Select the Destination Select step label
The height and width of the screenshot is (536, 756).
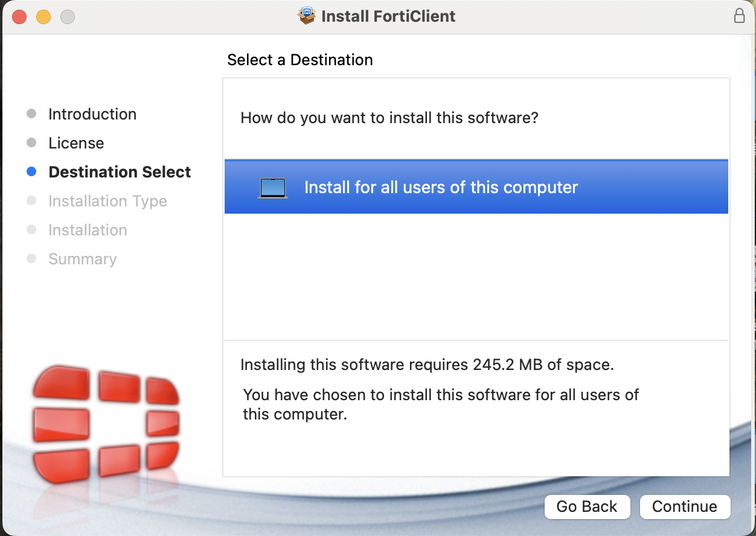tap(120, 172)
